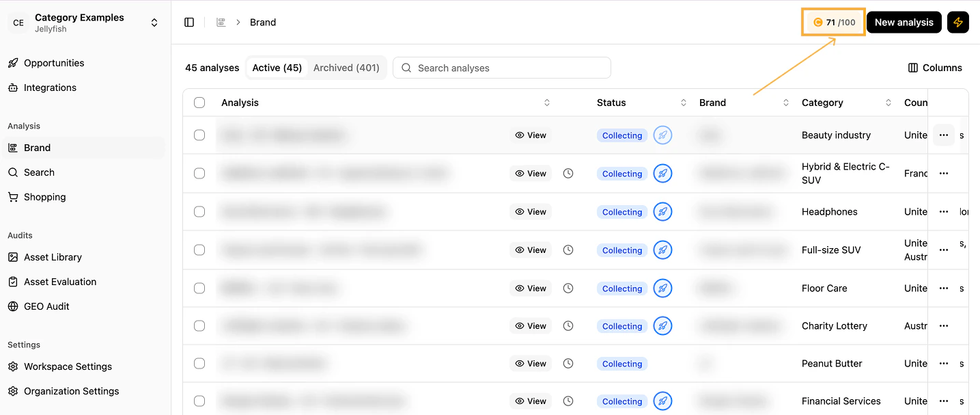Open more options for Headphones row
The width and height of the screenshot is (980, 415).
click(944, 212)
